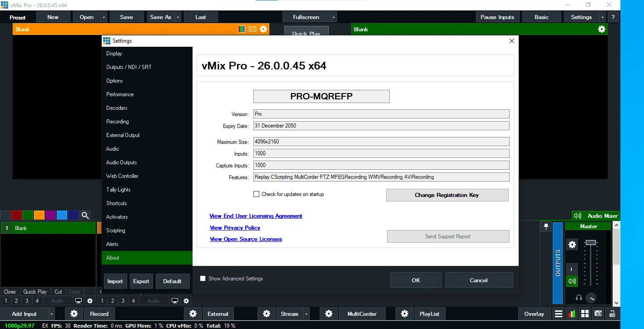
Task: Expand the Save As dropdown arrow
Action: point(178,17)
